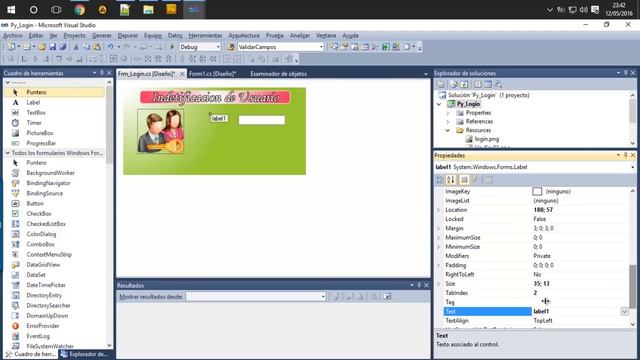640x360 pixels.
Task: Open the Archivo menu
Action: point(13,36)
